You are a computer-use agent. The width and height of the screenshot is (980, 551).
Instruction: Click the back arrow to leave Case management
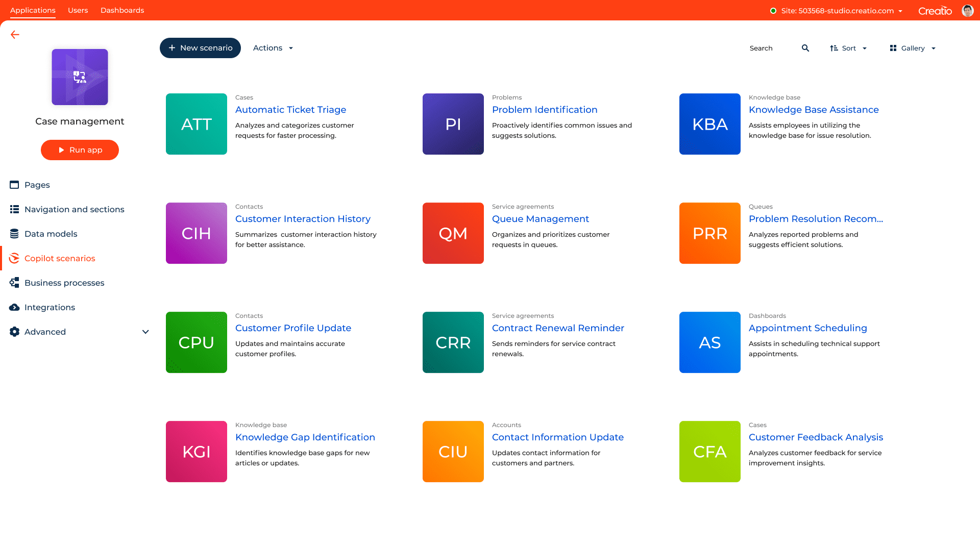pyautogui.click(x=14, y=35)
